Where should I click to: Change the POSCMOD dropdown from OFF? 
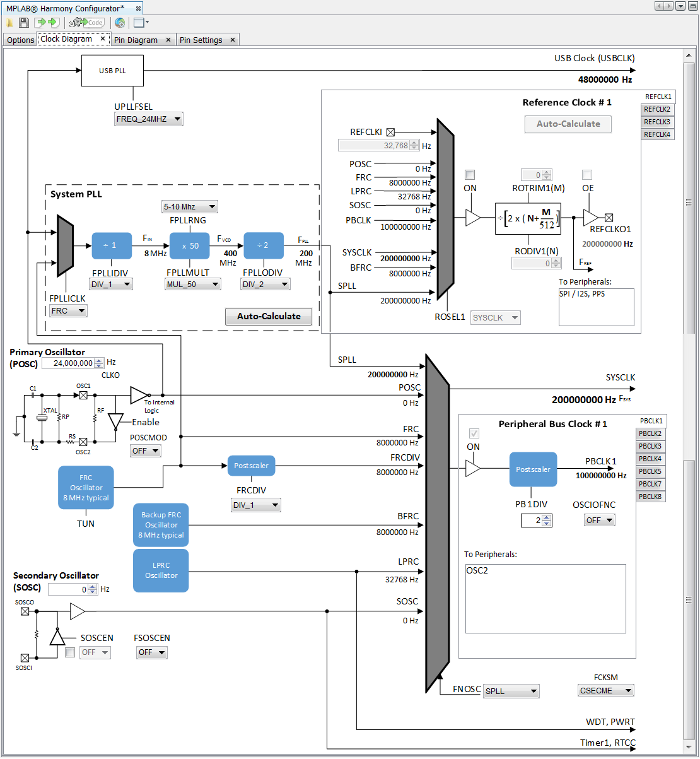click(x=145, y=450)
